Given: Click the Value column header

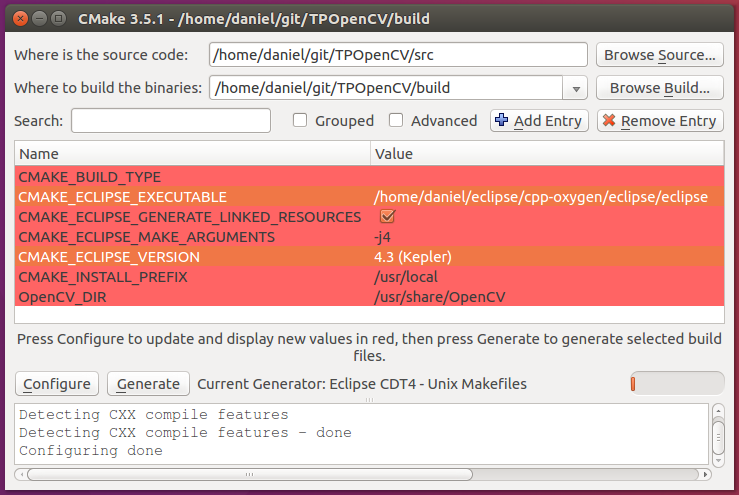Looking at the screenshot, I should point(547,154).
